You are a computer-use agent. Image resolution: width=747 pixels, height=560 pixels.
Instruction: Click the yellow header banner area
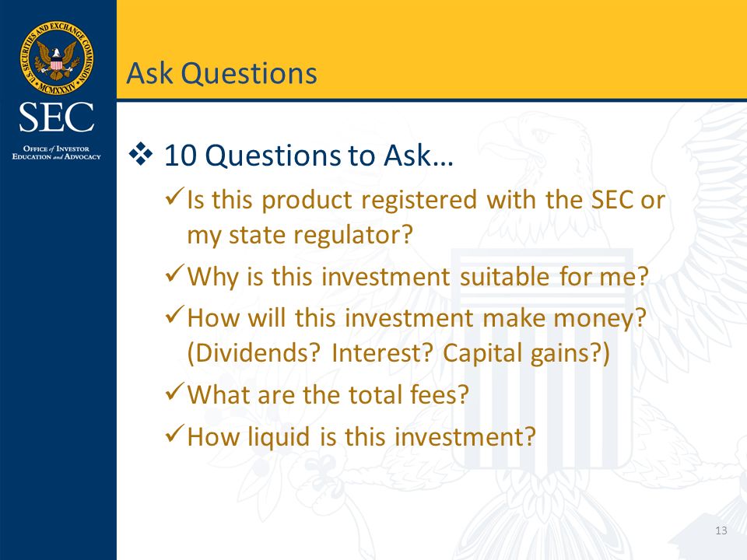pyautogui.click(x=432, y=50)
